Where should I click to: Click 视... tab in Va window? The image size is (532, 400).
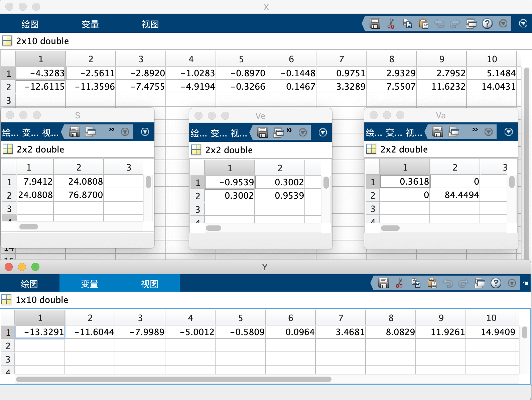tap(414, 133)
